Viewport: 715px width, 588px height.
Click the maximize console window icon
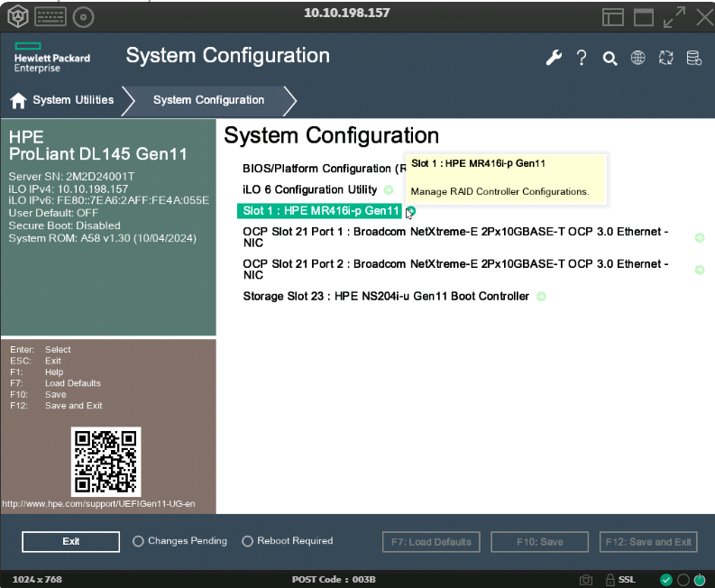pos(644,17)
